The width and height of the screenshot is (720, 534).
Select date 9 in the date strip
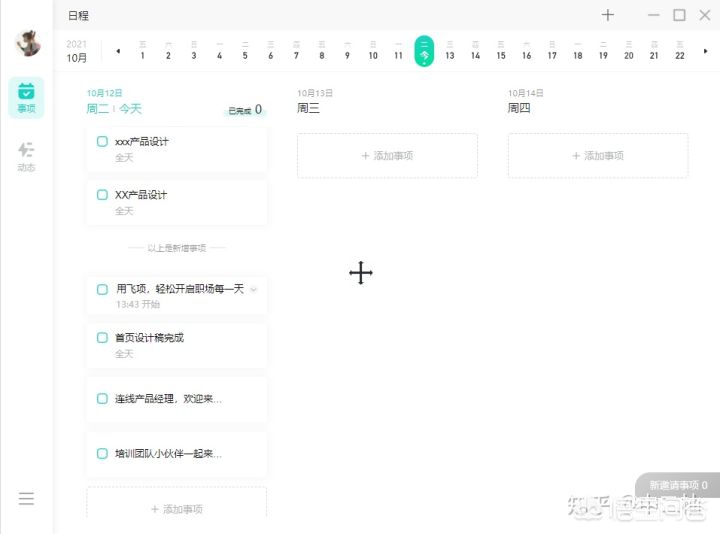[x=347, y=51]
